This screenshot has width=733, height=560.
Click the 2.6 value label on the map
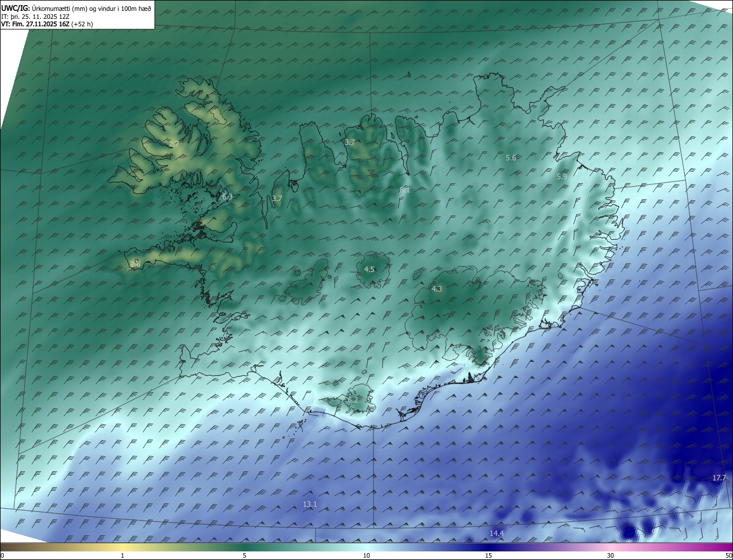pos(136,264)
